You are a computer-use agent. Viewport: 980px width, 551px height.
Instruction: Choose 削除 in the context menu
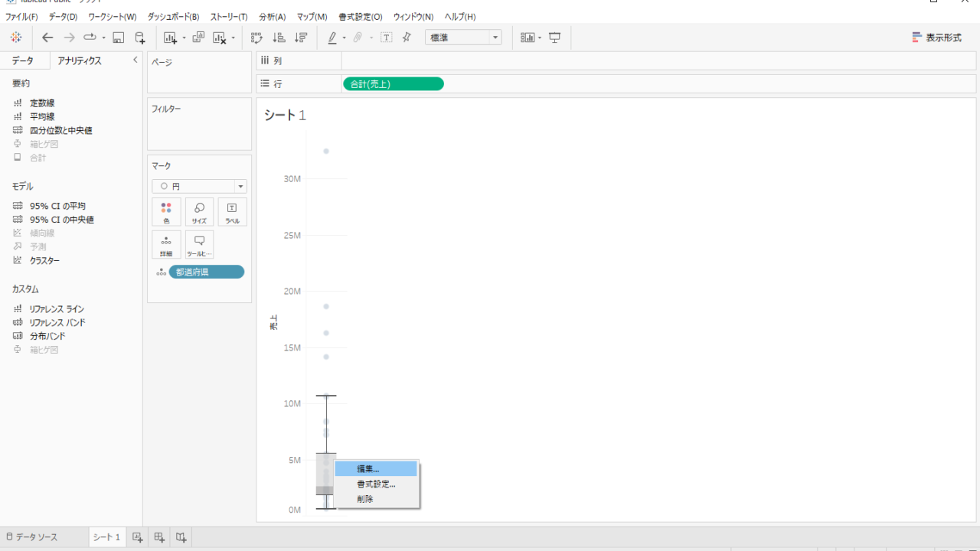pyautogui.click(x=376, y=499)
